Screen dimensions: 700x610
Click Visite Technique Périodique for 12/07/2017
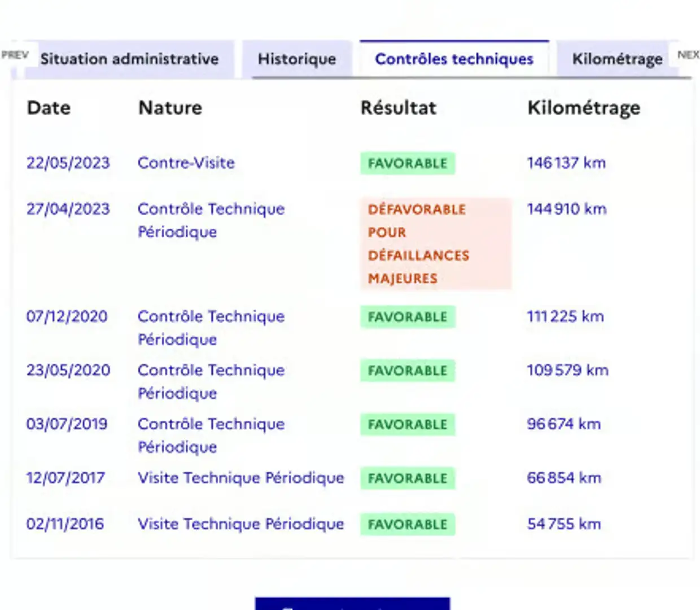click(241, 478)
